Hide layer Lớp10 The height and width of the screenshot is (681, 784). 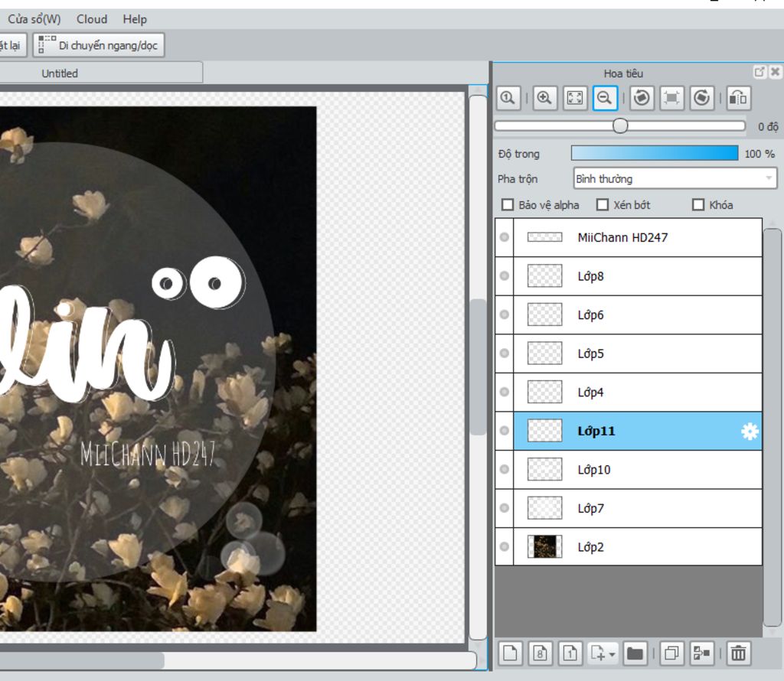coord(505,470)
